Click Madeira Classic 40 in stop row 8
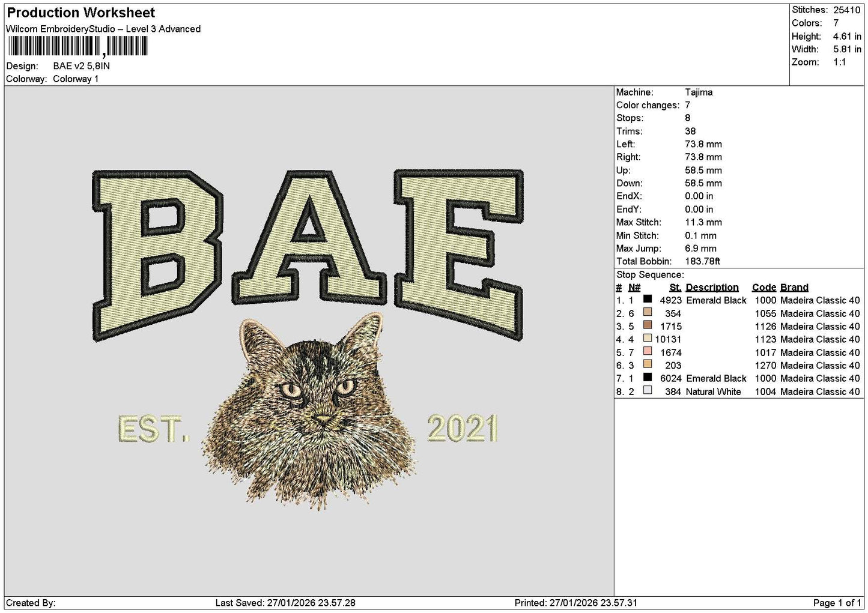The height and width of the screenshot is (613, 868). (x=820, y=391)
